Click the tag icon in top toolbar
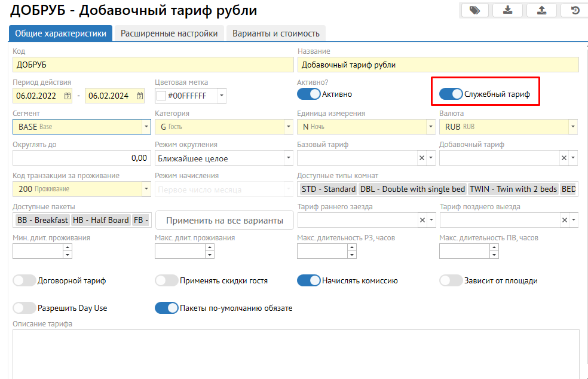588x379 pixels. 474,10
